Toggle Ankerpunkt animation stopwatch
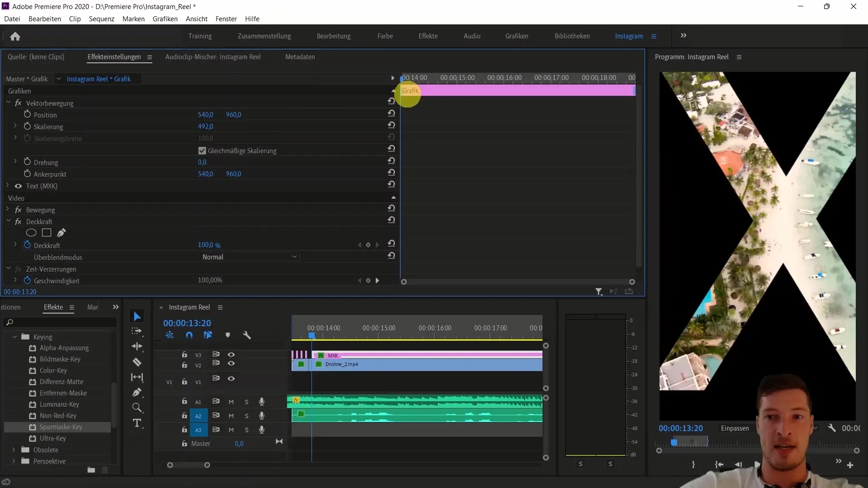 coord(27,174)
